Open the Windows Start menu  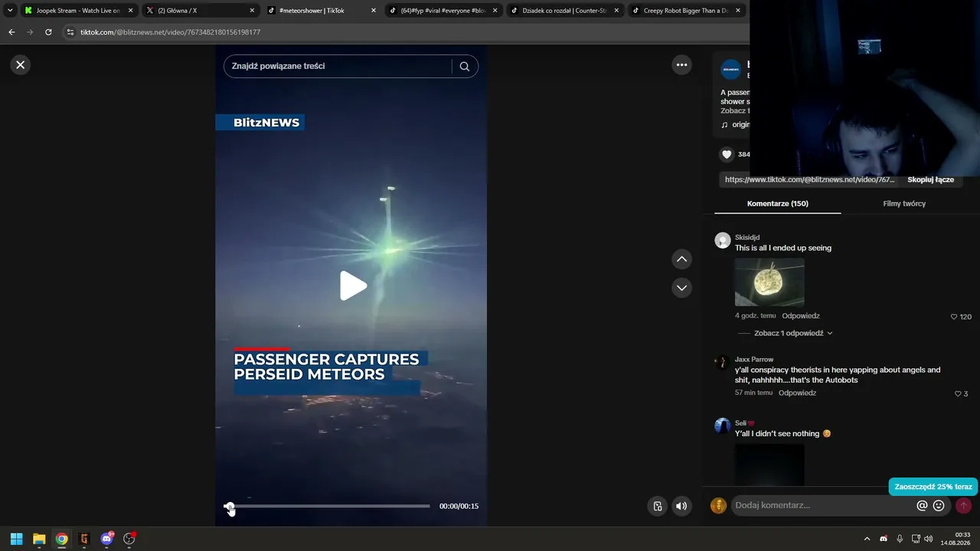16,539
